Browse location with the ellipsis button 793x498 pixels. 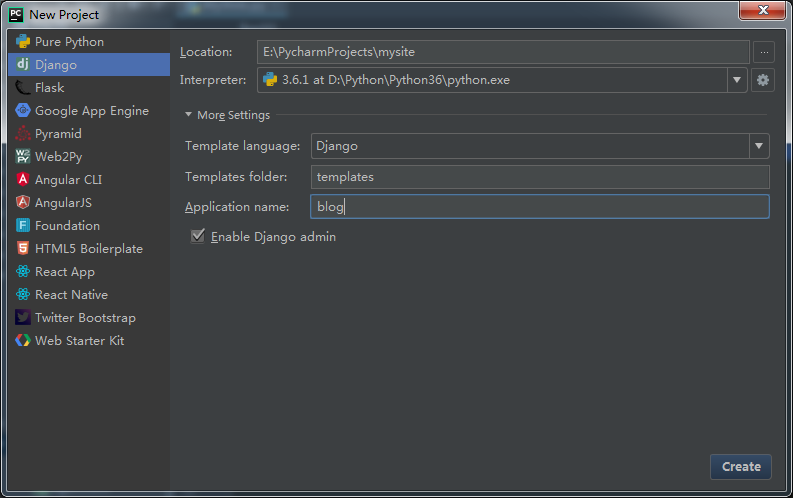click(x=764, y=52)
